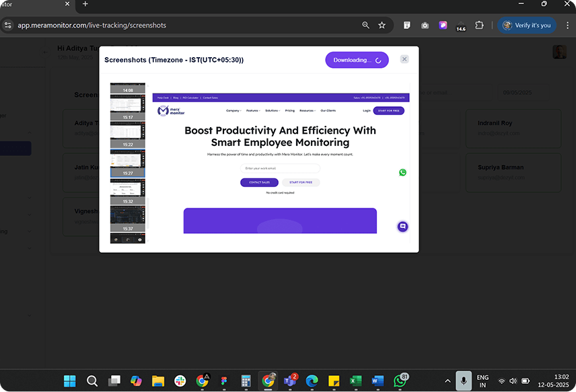Screen dimensions: 576x392
Task: Launch Microsoft Excel from the taskbar
Action: pos(356,381)
